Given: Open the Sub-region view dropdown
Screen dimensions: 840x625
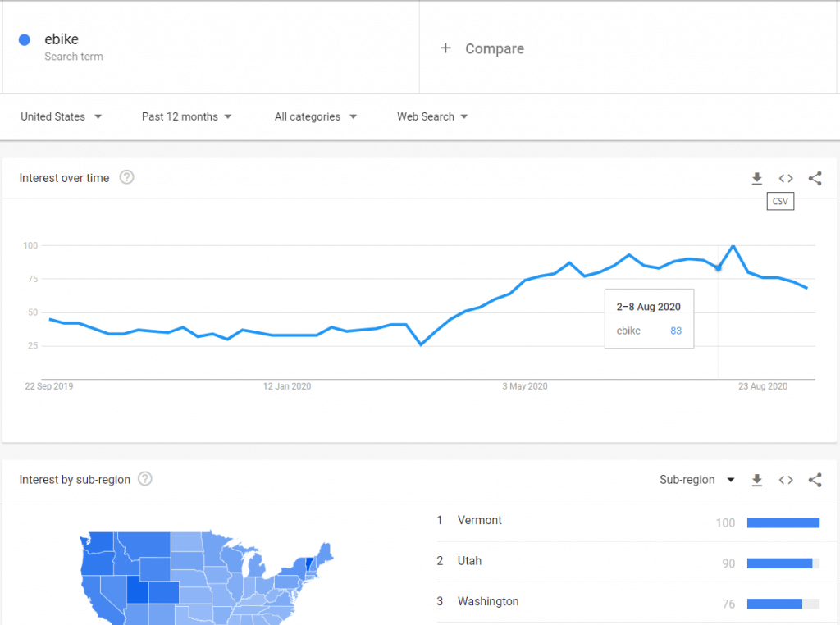Looking at the screenshot, I should (x=696, y=480).
